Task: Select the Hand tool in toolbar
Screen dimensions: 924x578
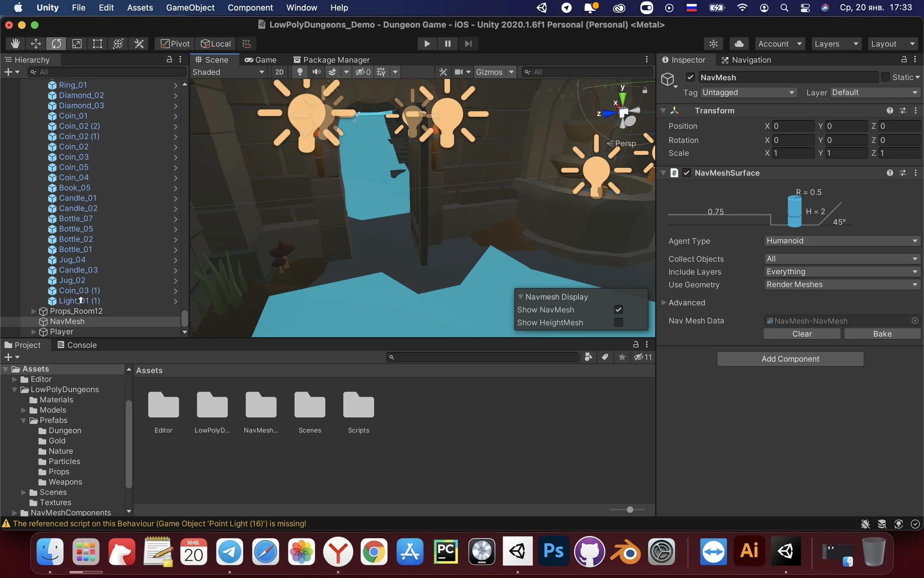Action: coord(15,44)
